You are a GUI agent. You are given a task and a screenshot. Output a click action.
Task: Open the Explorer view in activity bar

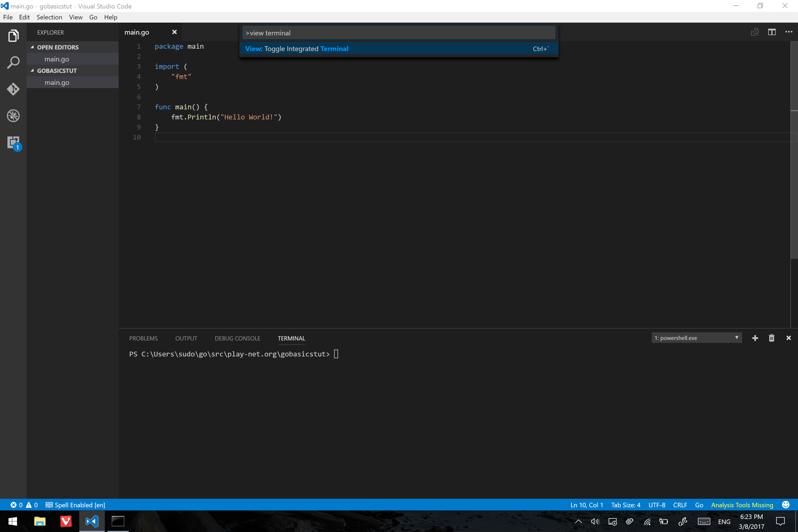13,36
